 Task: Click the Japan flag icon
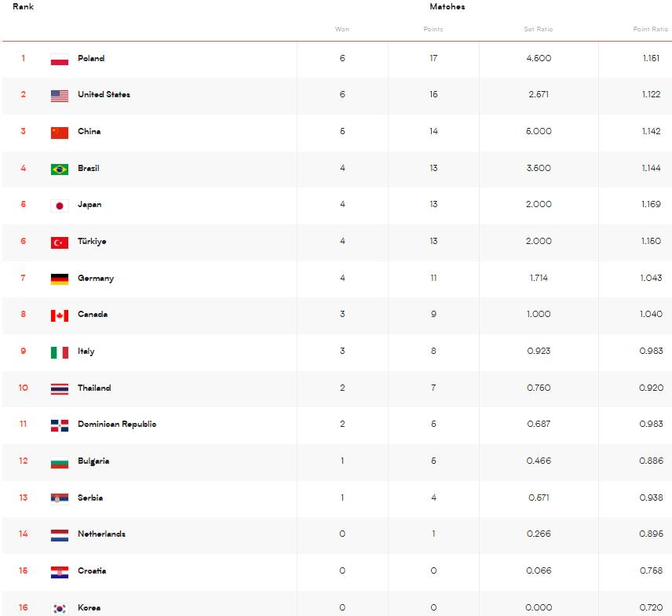pyautogui.click(x=60, y=206)
